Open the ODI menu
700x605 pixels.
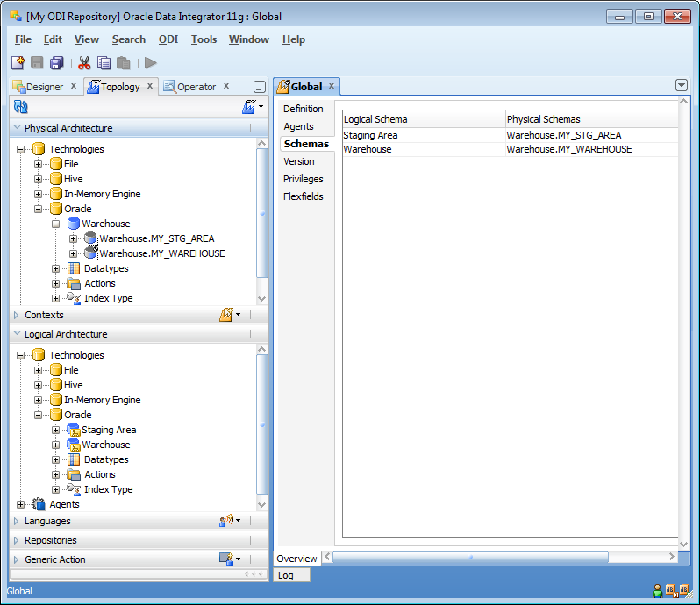[168, 39]
